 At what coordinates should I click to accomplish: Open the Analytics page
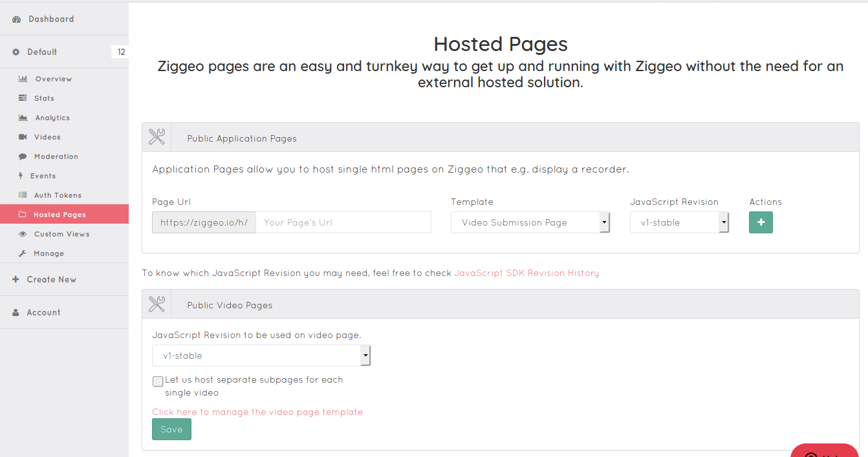(x=64, y=118)
